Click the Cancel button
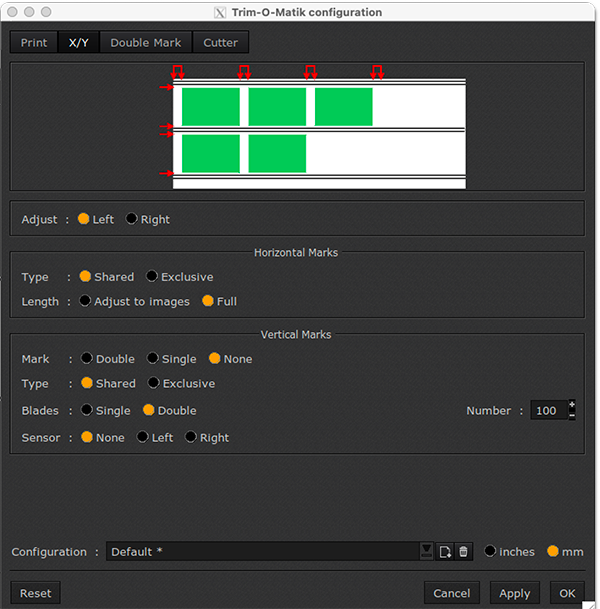Image resolution: width=600 pixels, height=609 pixels. (452, 593)
